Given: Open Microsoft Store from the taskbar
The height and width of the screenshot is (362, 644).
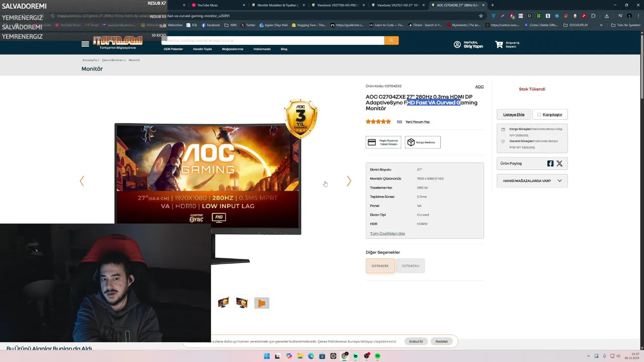Looking at the screenshot, I should point(322,356).
